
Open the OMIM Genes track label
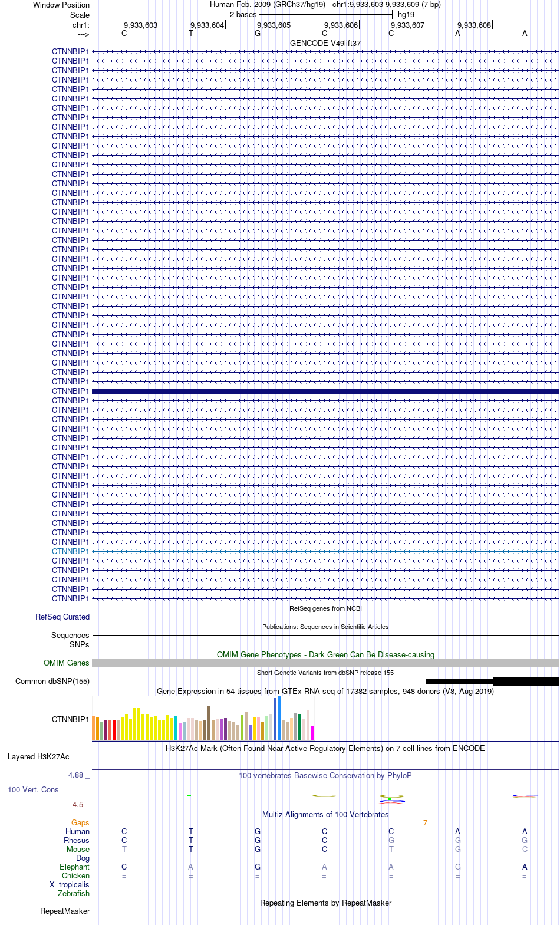click(x=67, y=663)
